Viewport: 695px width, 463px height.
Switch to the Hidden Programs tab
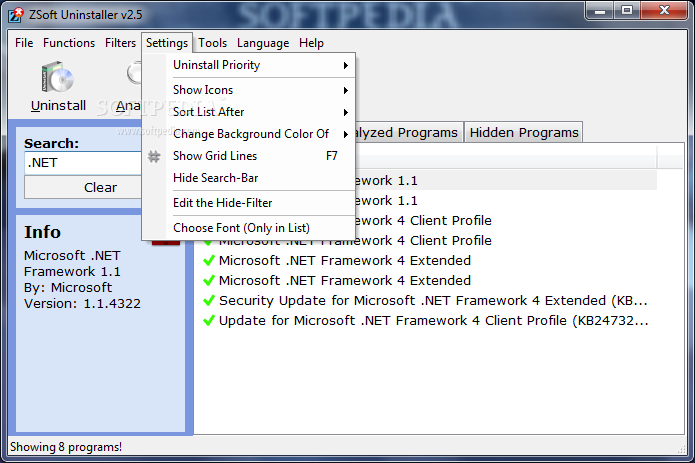tap(524, 132)
